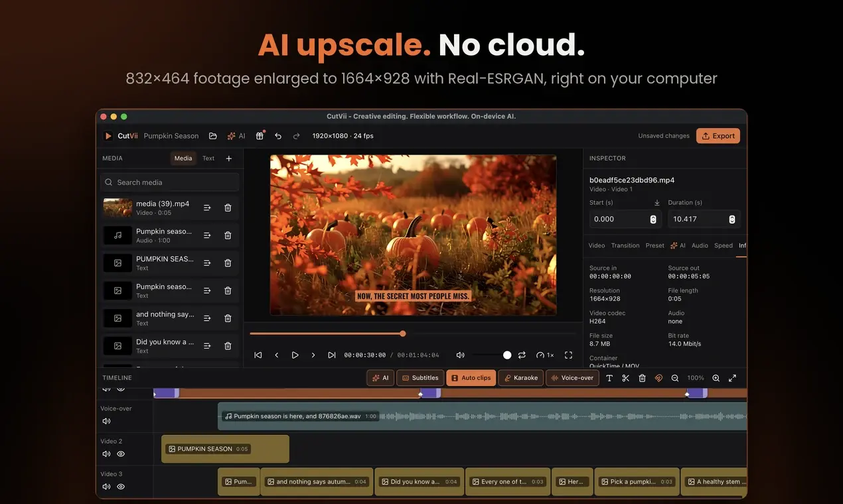Select the scissors split tool
The width and height of the screenshot is (843, 504).
[x=625, y=378]
